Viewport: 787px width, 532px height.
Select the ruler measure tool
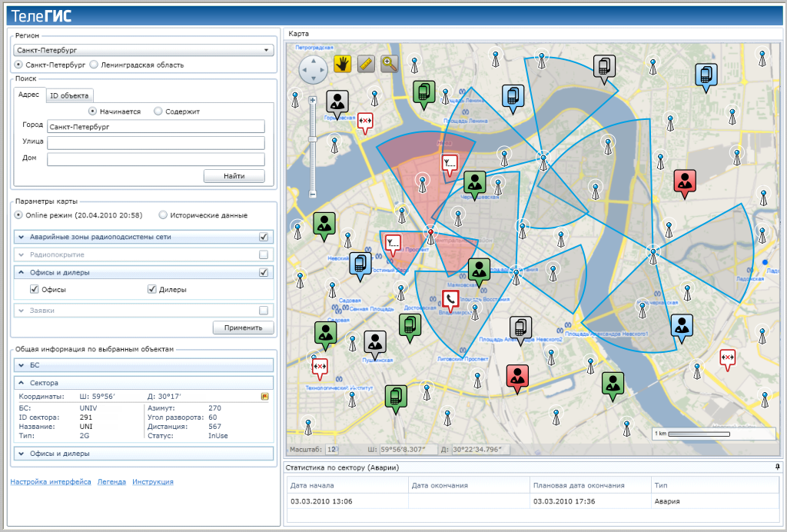pyautogui.click(x=366, y=65)
